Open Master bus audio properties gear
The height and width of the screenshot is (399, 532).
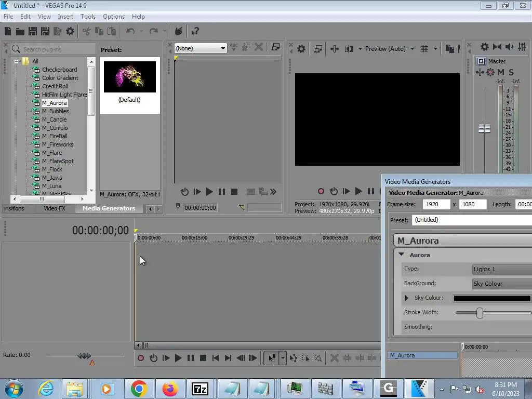coord(485,47)
